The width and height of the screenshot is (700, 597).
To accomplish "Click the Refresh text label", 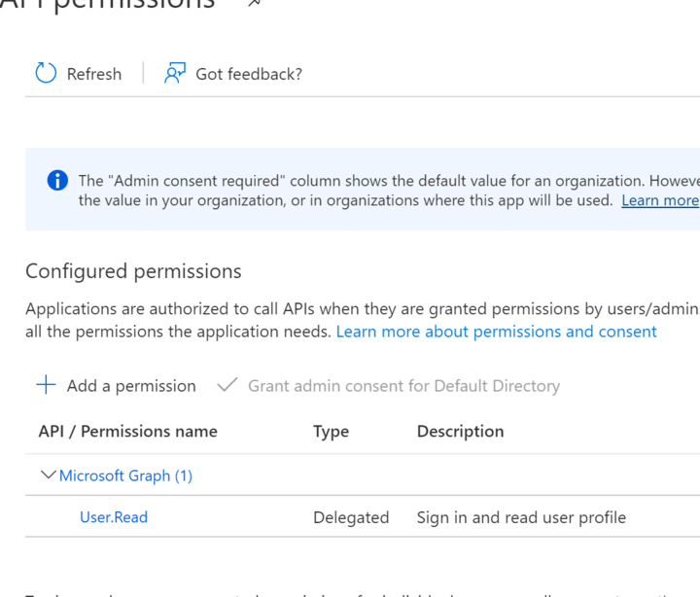I will tap(94, 74).
